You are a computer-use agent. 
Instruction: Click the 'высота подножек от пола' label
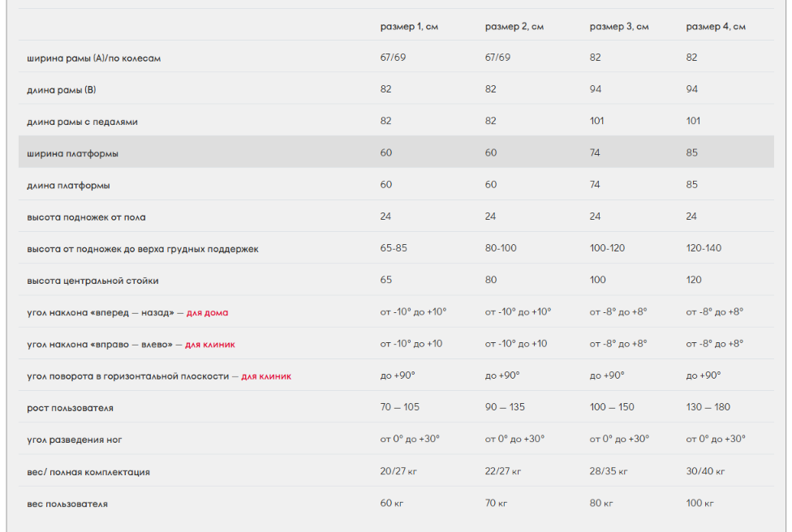86,217
